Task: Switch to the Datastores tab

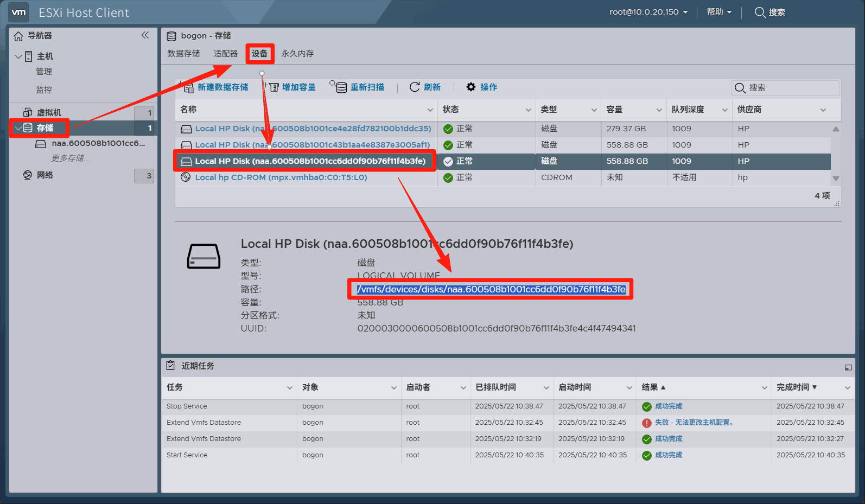Action: point(183,54)
